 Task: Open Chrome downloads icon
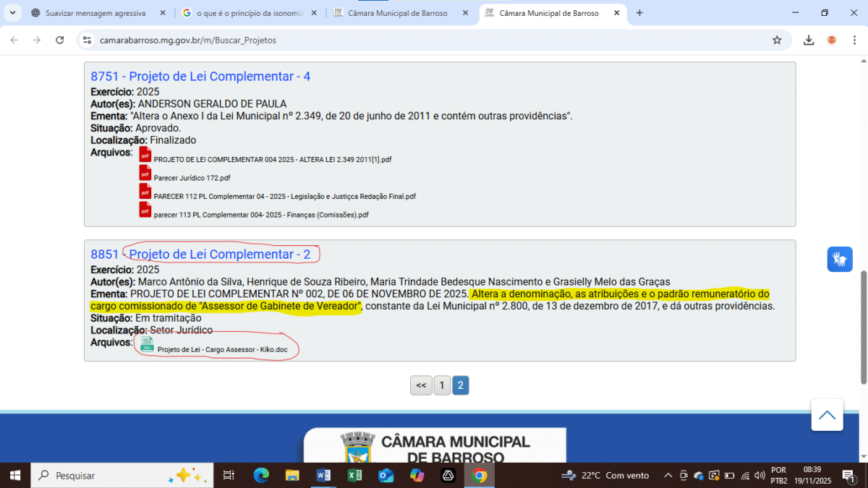point(809,40)
